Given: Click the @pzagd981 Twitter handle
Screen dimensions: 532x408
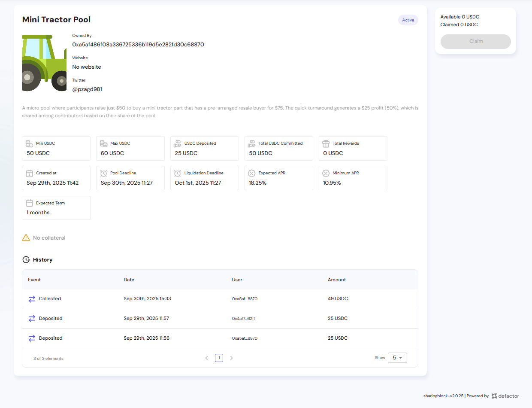Looking at the screenshot, I should 87,89.
